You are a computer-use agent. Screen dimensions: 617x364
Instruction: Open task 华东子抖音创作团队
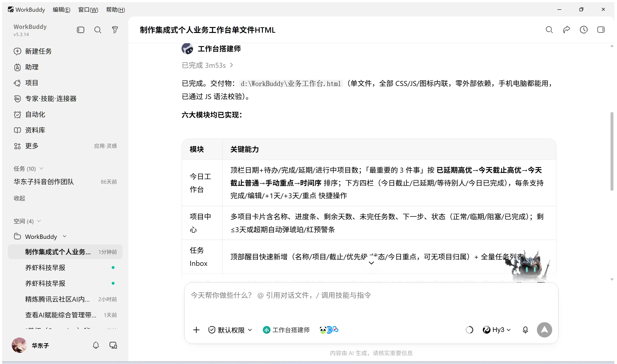(x=65, y=182)
